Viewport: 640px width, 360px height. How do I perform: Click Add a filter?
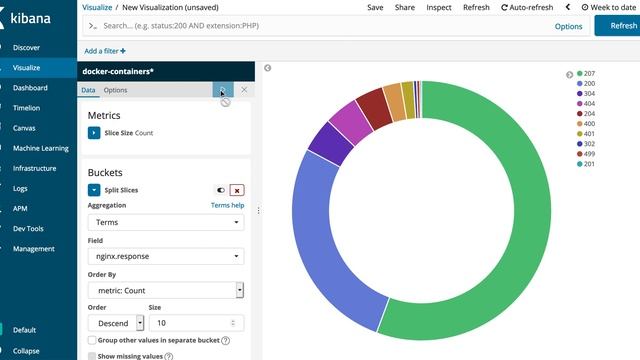(x=105, y=51)
